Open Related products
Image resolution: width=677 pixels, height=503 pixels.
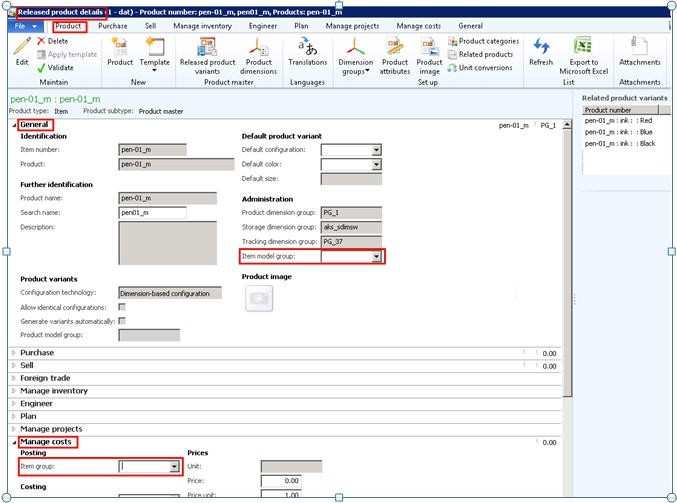pos(481,54)
